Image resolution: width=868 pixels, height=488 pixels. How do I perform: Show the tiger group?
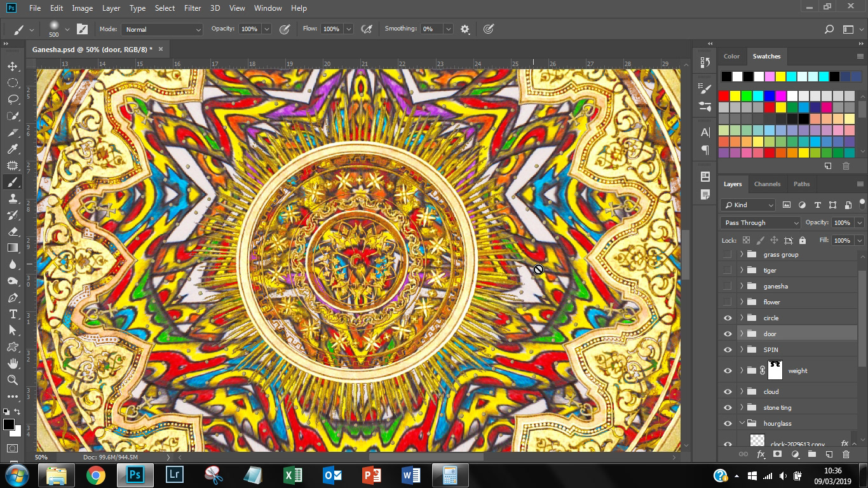[728, 270]
